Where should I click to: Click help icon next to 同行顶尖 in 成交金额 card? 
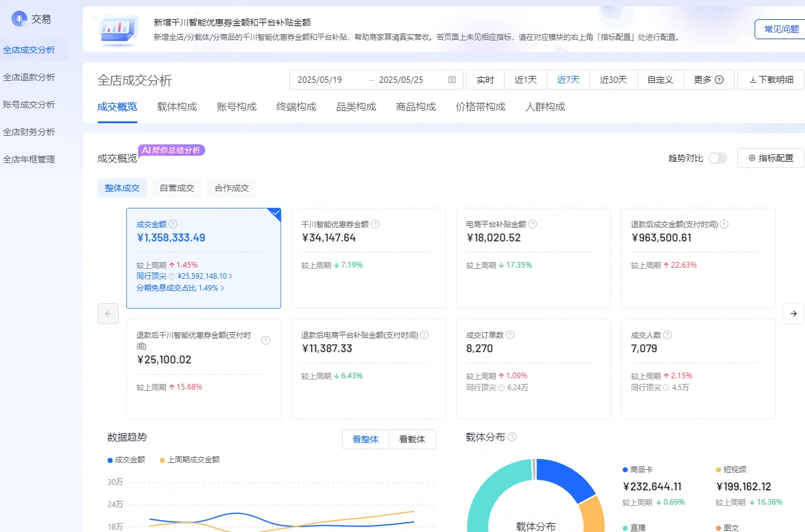172,276
